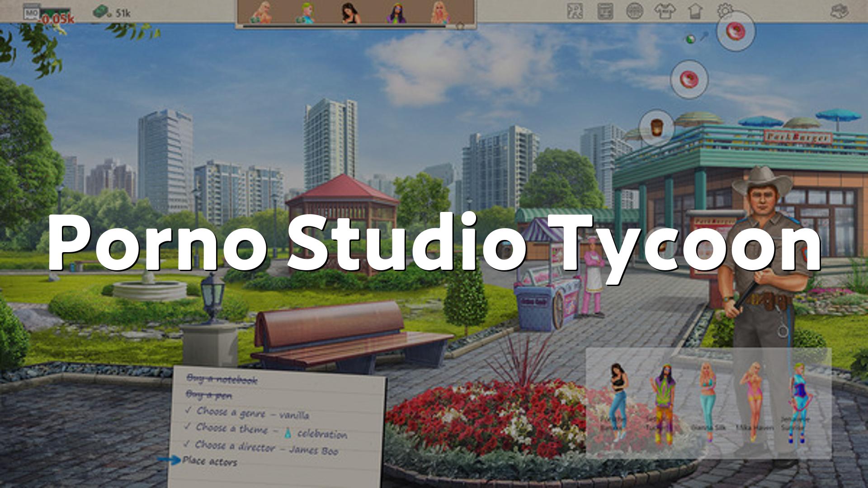Click the star pin below the portrait bar
The height and width of the screenshot is (488, 868).
click(x=460, y=26)
